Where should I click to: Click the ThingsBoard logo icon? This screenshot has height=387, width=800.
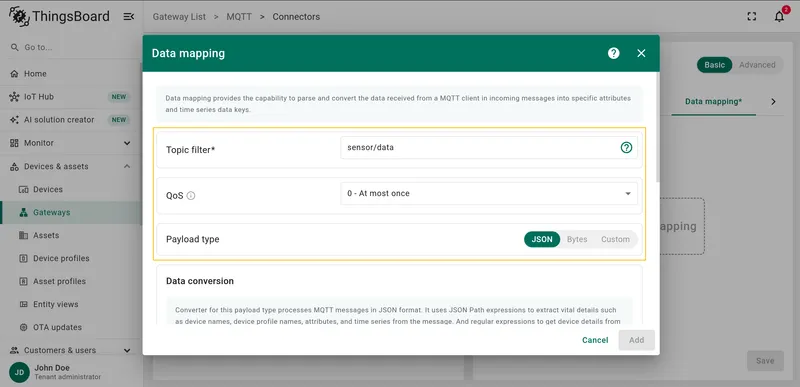(19, 16)
